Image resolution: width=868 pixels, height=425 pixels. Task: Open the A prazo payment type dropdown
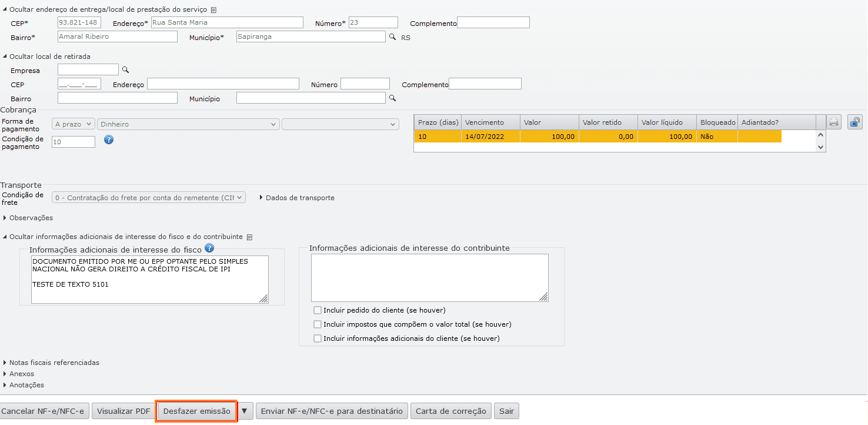click(x=74, y=124)
